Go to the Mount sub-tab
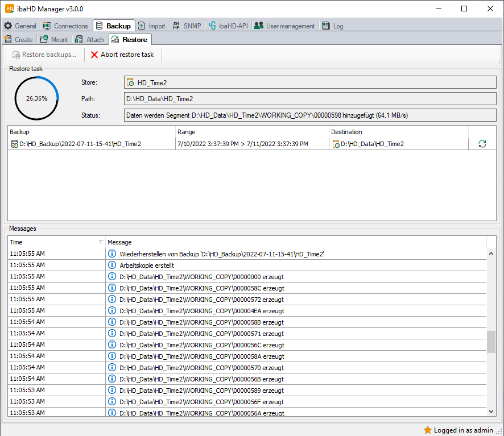This screenshot has height=436, width=504. pyautogui.click(x=55, y=40)
